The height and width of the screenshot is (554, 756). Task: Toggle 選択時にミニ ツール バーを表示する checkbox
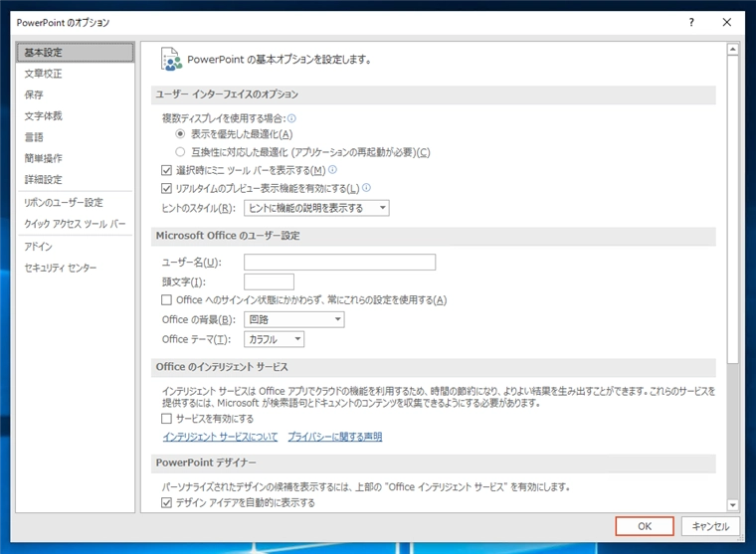tap(166, 170)
